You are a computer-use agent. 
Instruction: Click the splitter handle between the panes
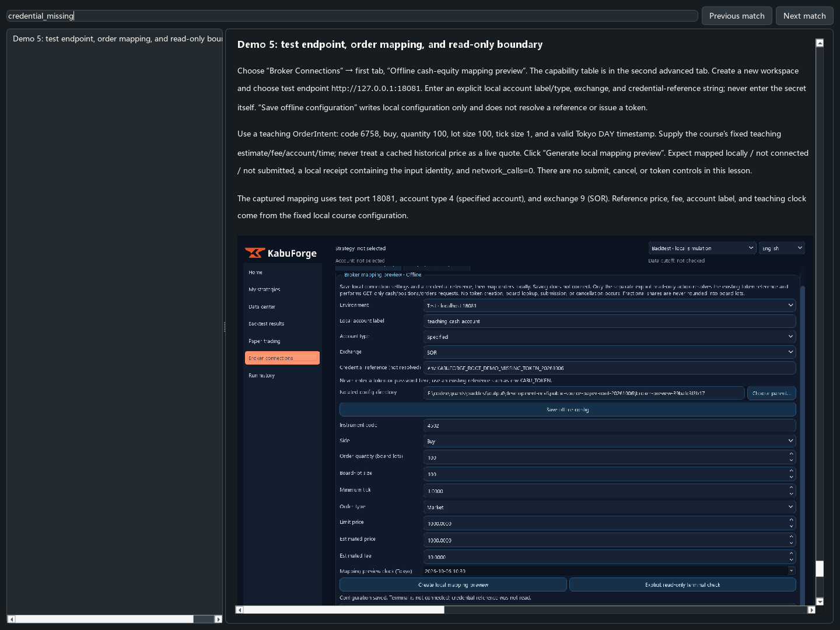pyautogui.click(x=224, y=327)
